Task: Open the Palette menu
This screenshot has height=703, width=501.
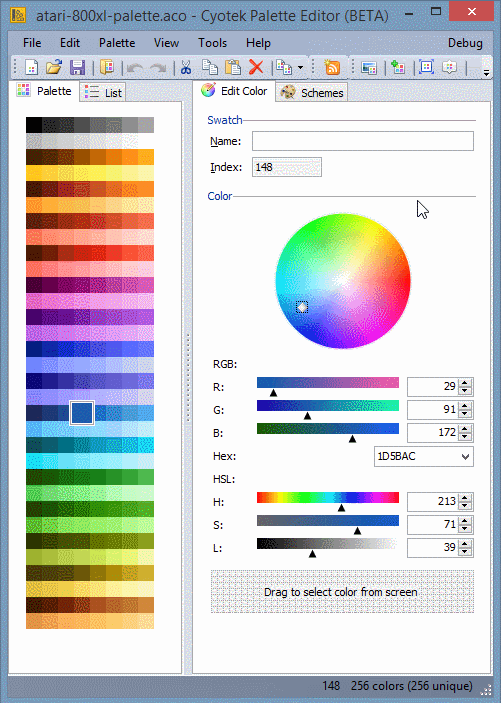Action: (x=117, y=43)
